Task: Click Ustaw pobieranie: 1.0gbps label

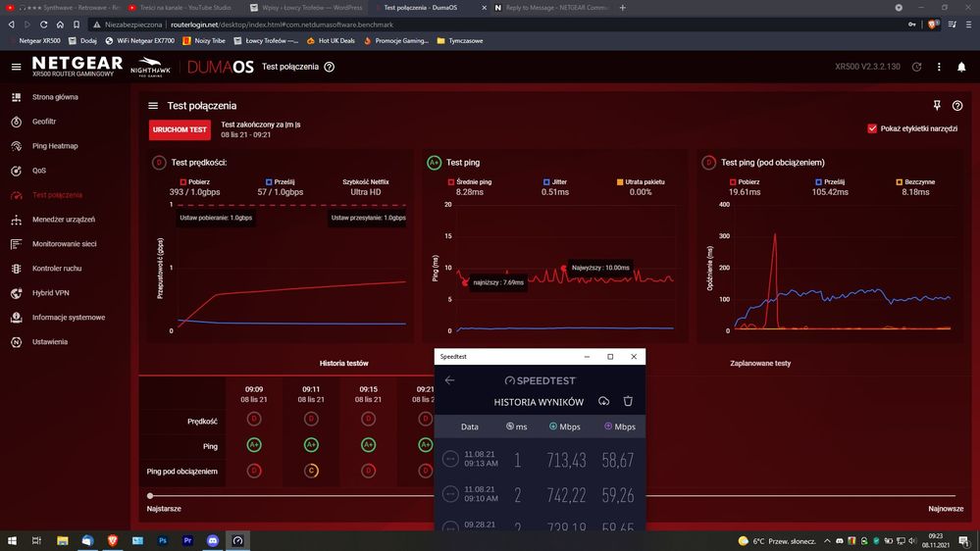Action: [x=216, y=218]
